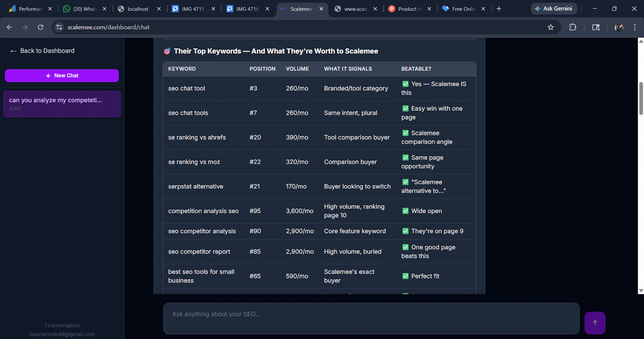The width and height of the screenshot is (644, 339).
Task: Open the browser profile avatar
Action: (x=619, y=27)
